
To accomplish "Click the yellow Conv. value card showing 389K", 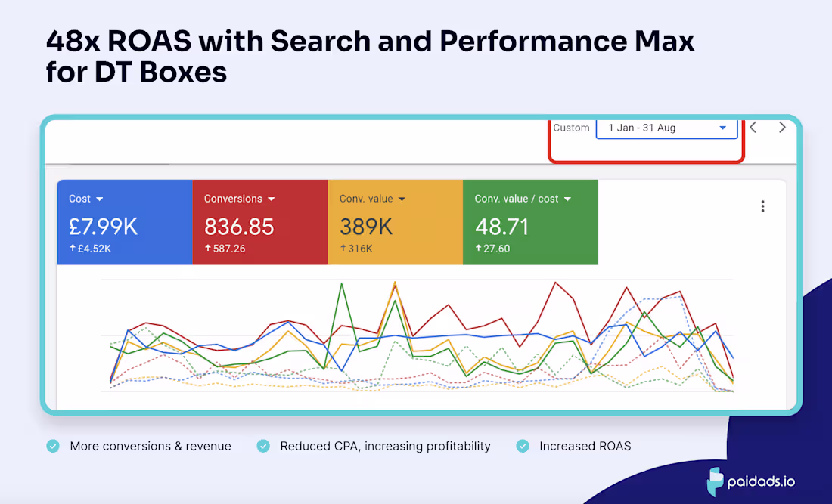I will click(x=395, y=221).
